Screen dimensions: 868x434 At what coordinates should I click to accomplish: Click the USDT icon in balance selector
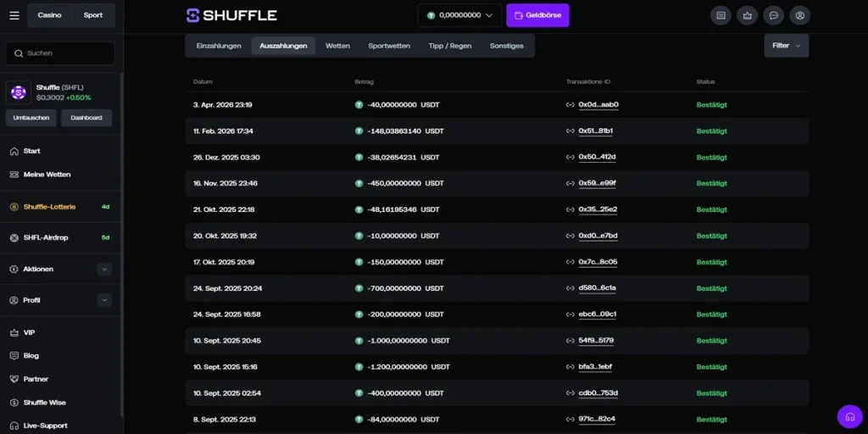pyautogui.click(x=431, y=15)
